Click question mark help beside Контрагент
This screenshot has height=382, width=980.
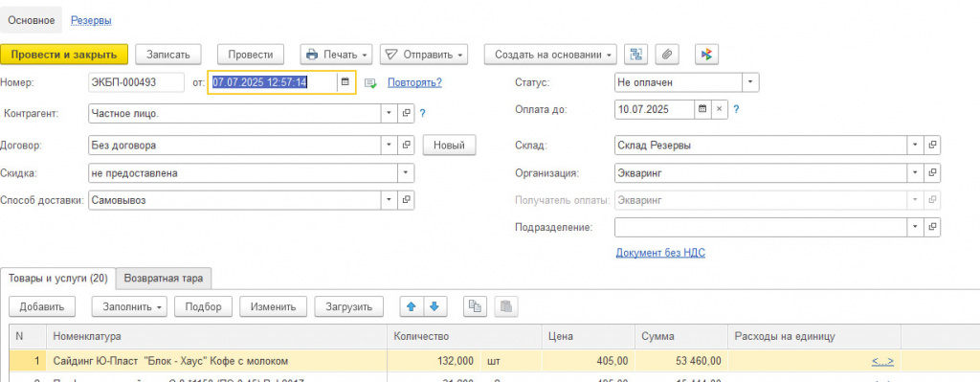pyautogui.click(x=422, y=113)
